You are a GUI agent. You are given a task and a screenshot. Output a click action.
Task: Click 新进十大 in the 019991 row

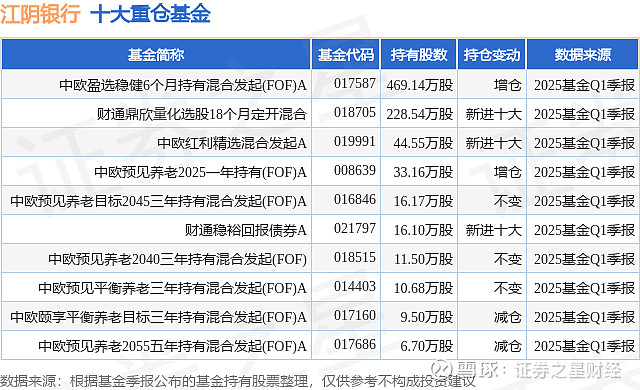[494, 143]
